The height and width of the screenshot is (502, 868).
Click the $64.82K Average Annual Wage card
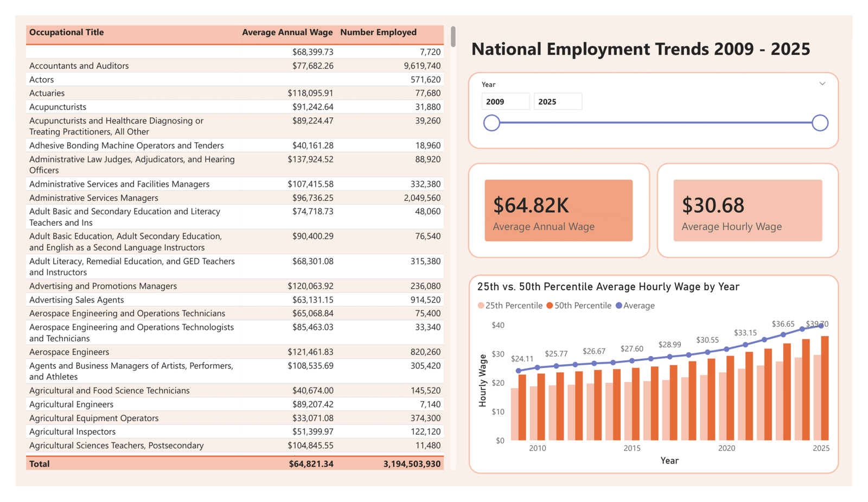coord(559,210)
